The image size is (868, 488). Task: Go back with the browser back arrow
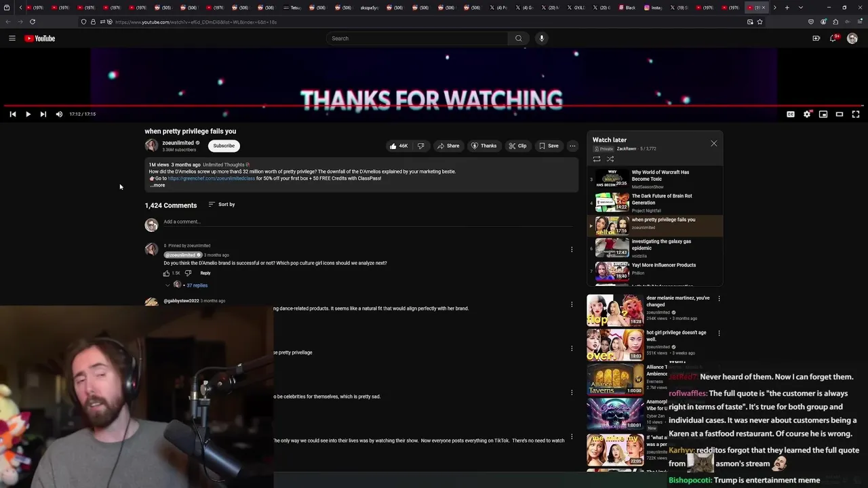(x=8, y=22)
